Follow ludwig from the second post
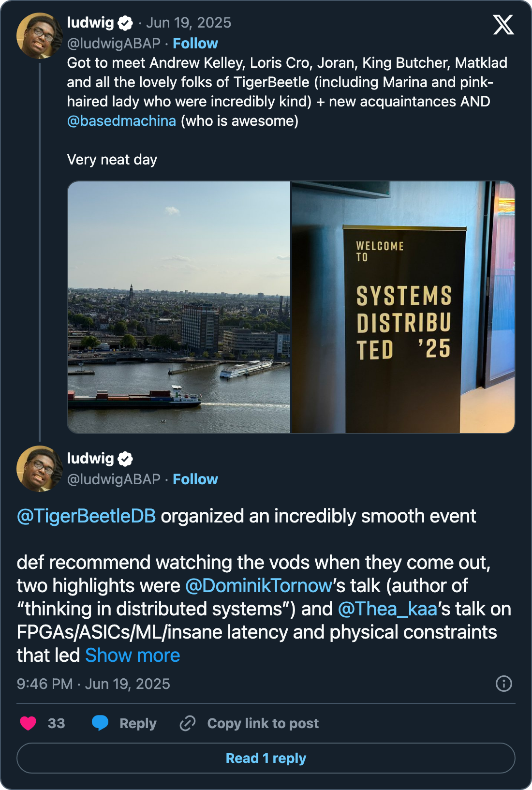Image resolution: width=532 pixels, height=790 pixels. click(195, 479)
